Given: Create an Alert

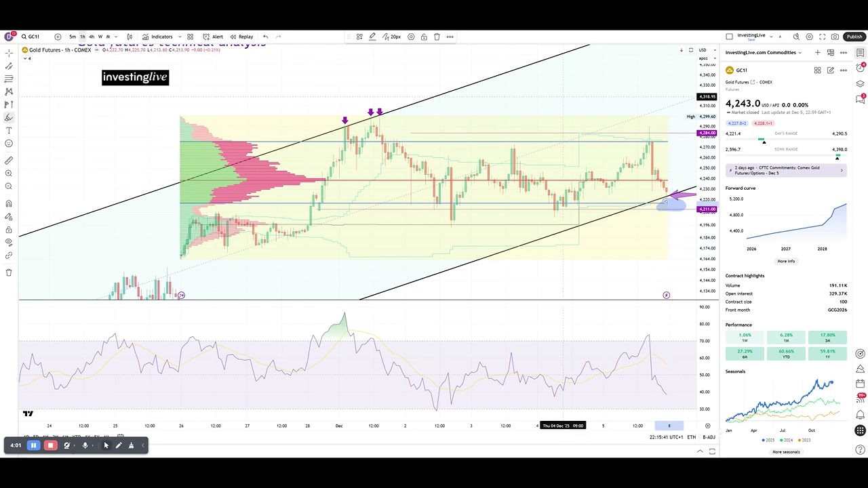Looking at the screenshot, I should click(x=213, y=37).
